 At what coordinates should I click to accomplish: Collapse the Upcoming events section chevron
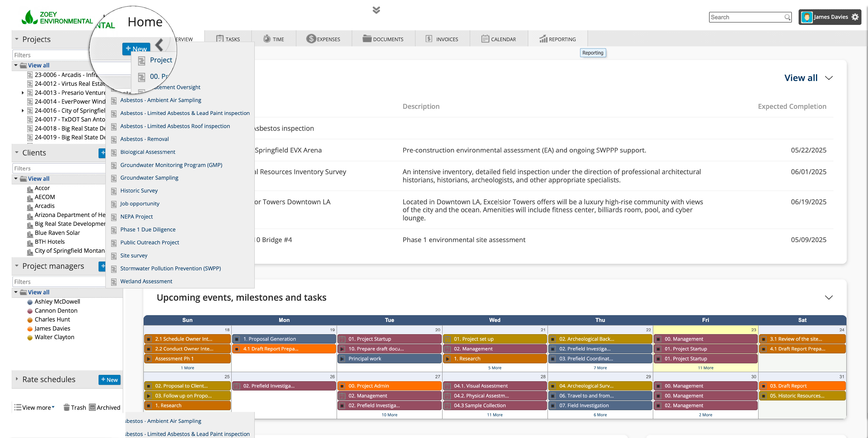829,298
